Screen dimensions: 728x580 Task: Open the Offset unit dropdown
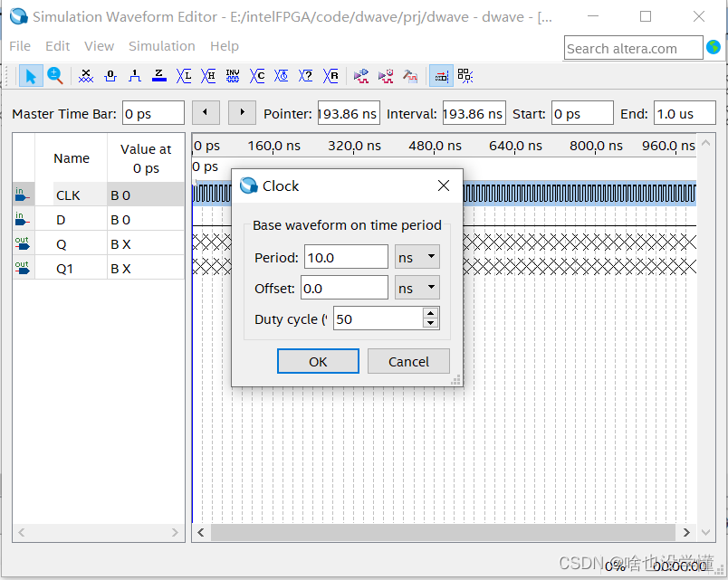[417, 288]
